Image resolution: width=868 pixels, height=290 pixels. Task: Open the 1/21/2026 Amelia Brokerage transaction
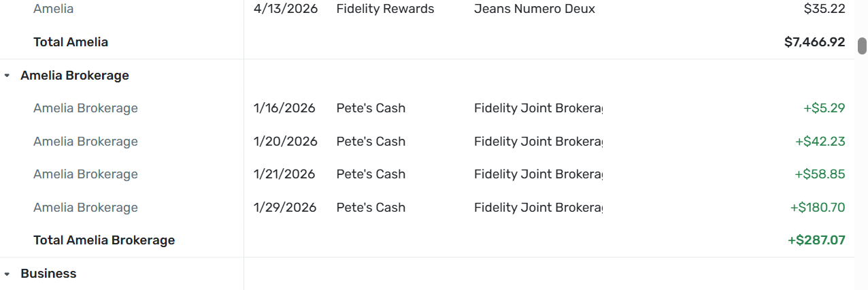pyautogui.click(x=284, y=174)
